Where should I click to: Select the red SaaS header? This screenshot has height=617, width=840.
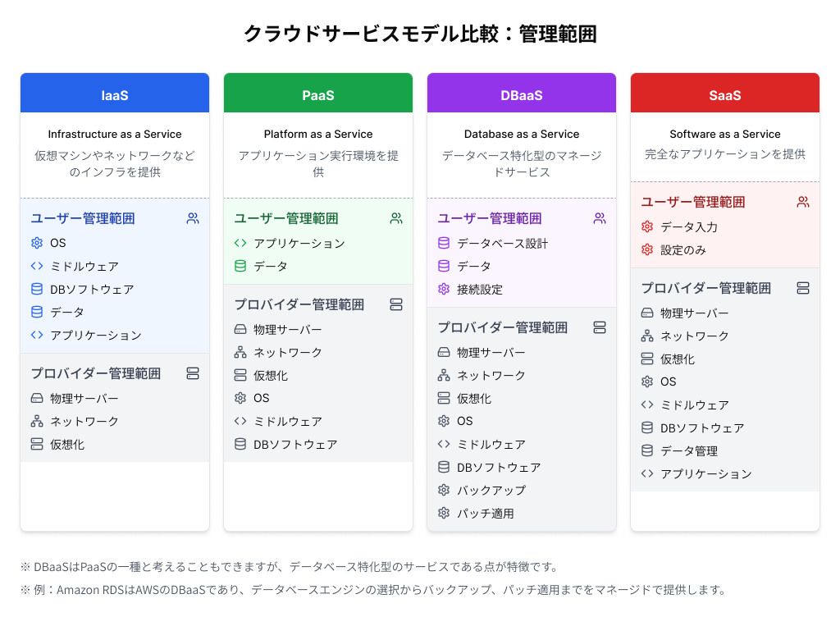pos(725,94)
